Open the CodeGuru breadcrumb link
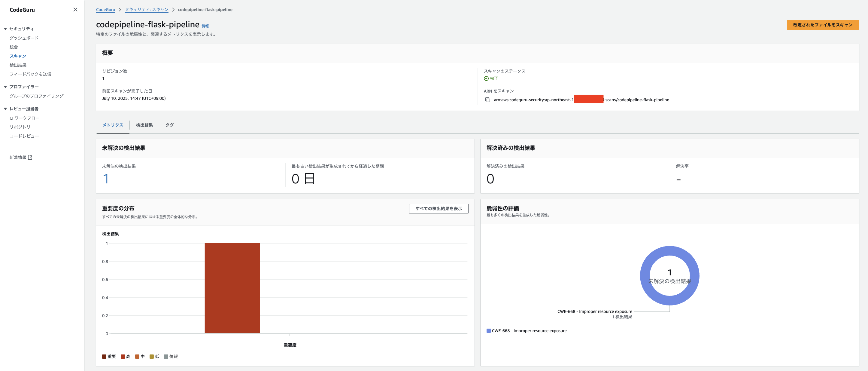 [105, 9]
